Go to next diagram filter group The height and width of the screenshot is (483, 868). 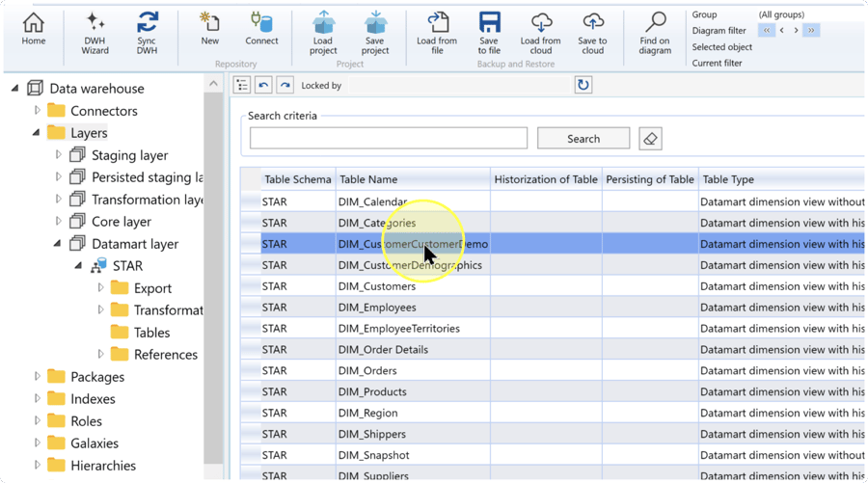click(x=796, y=31)
